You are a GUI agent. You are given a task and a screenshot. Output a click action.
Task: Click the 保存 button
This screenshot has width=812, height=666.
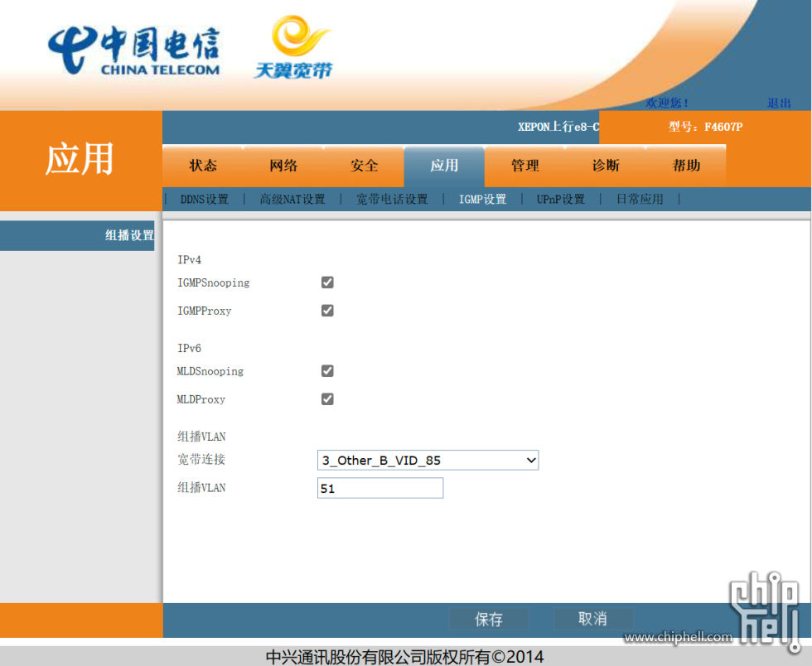[489, 619]
